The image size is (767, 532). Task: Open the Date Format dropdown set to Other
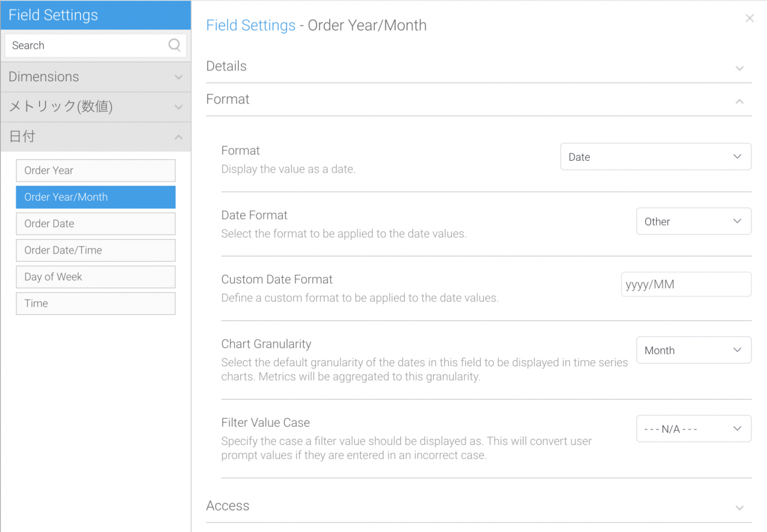[693, 221]
